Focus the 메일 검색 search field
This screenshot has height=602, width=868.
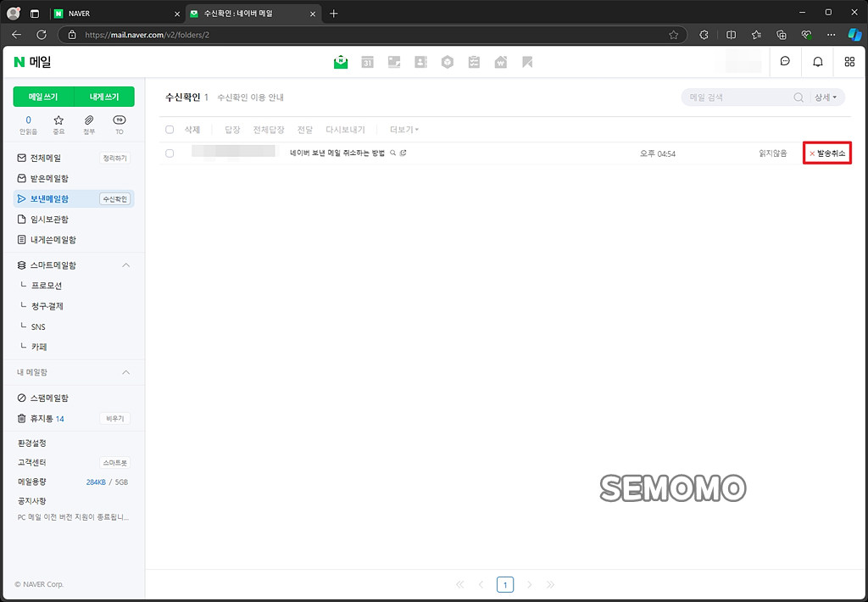pyautogui.click(x=737, y=98)
